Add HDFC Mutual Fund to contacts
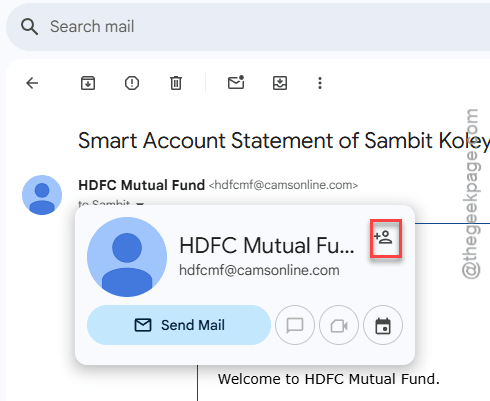 click(383, 237)
